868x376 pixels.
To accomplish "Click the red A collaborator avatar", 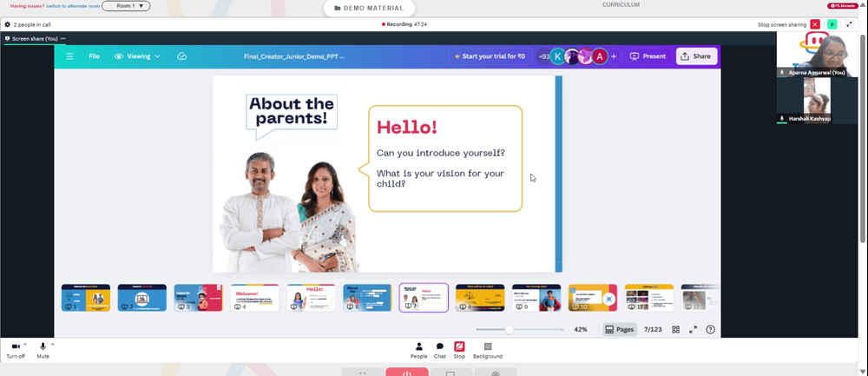I will click(x=600, y=56).
